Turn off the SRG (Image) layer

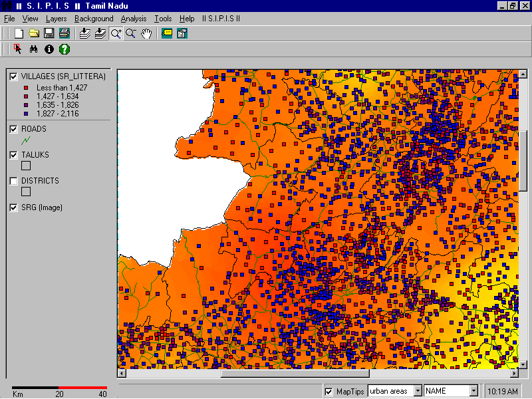click(x=13, y=207)
